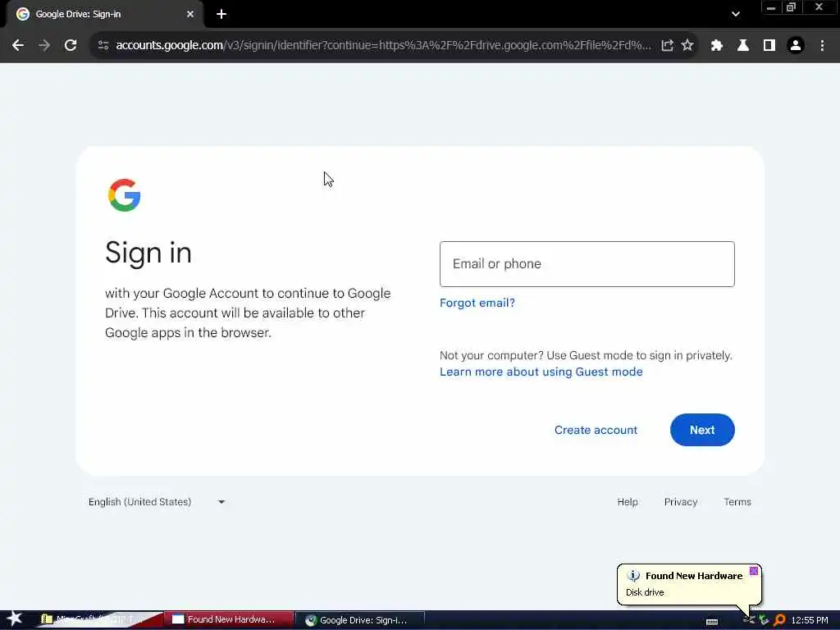
Task: Open the Extensions puzzle icon
Action: pos(716,46)
